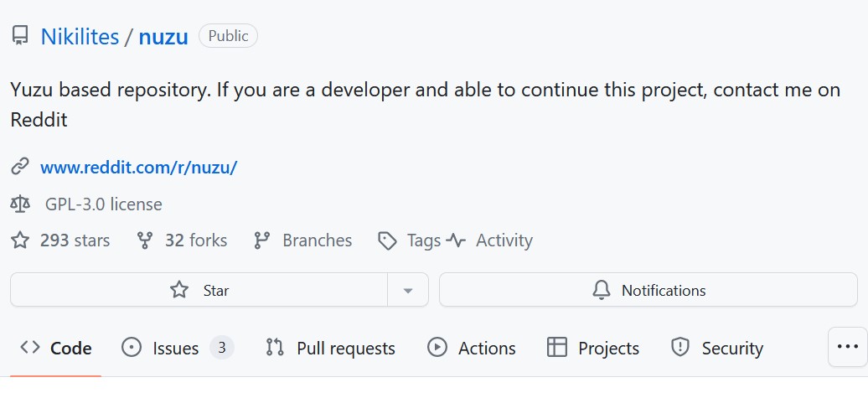The width and height of the screenshot is (868, 398).
Task: Go to the Actions tab
Action: 472,349
